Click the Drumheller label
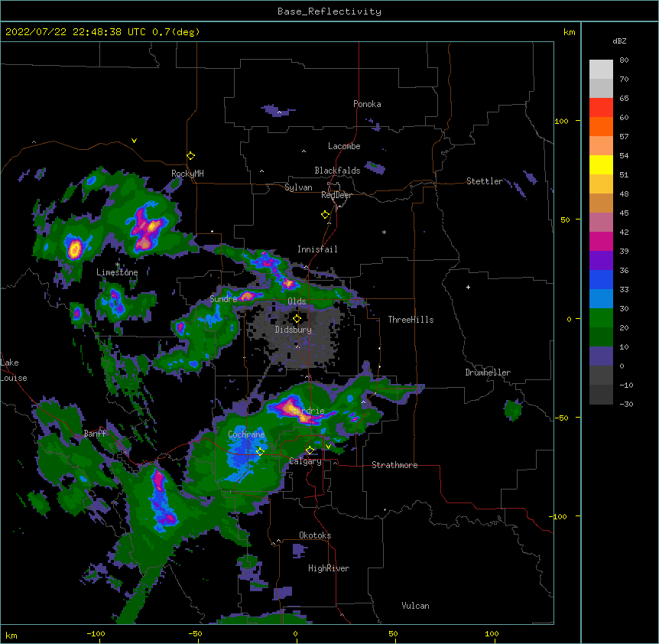The width and height of the screenshot is (659, 644). tap(488, 372)
